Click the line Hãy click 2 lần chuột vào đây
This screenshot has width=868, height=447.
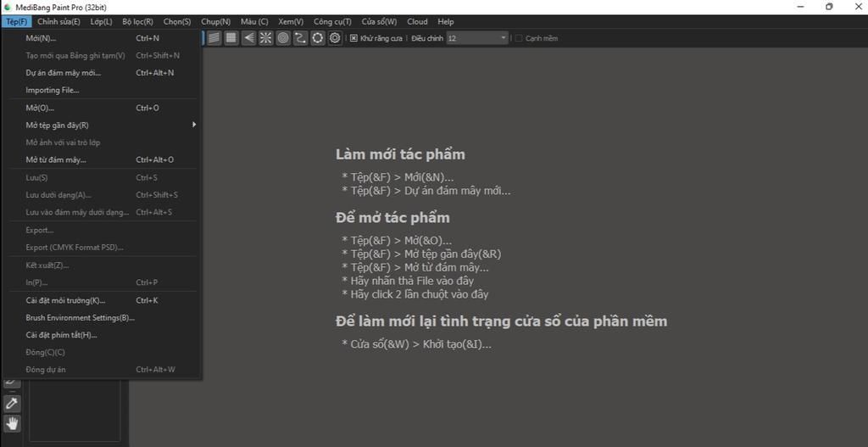[415, 294]
